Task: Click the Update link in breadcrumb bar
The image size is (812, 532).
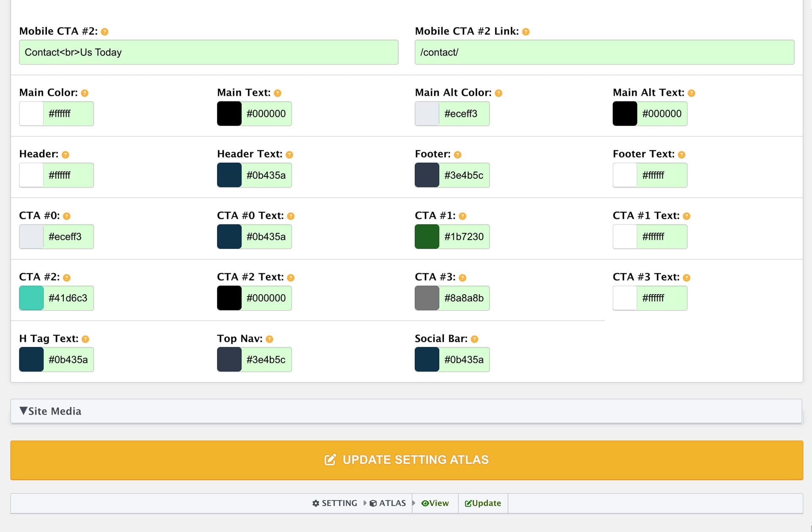Action: point(483,503)
